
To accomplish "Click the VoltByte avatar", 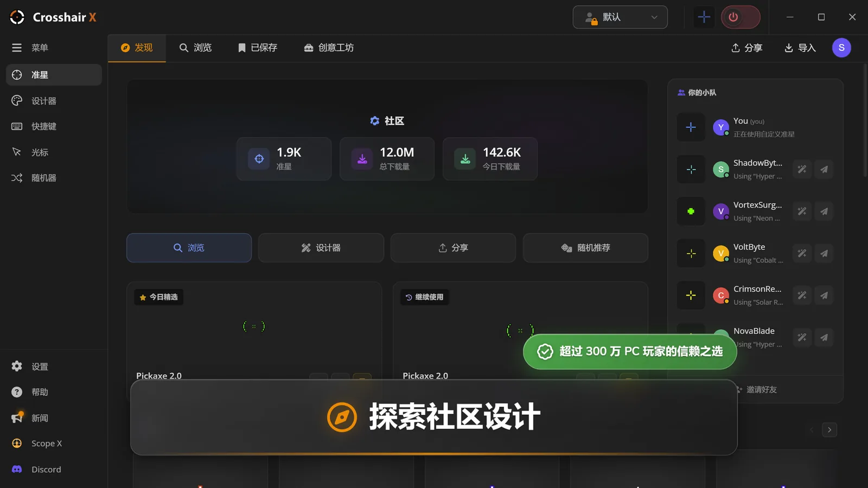I will (721, 253).
